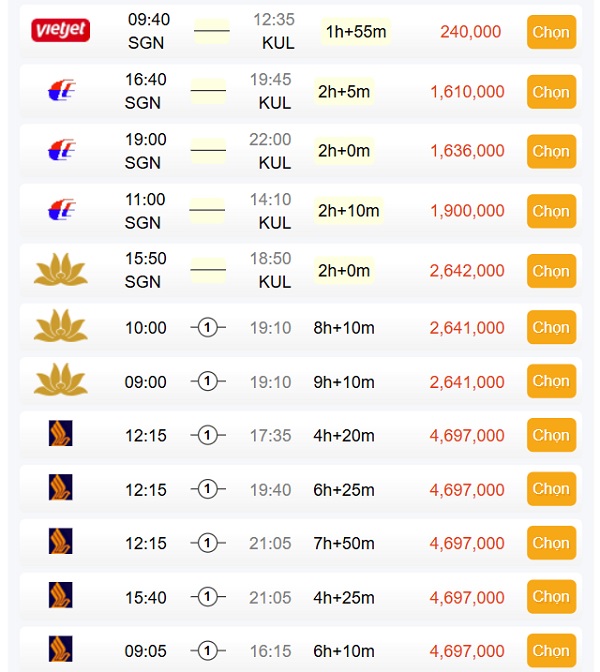Click the Vietnam Airlines lotus logo on 15:50 flight
Screen dimensions: 600x672
pyautogui.click(x=61, y=270)
